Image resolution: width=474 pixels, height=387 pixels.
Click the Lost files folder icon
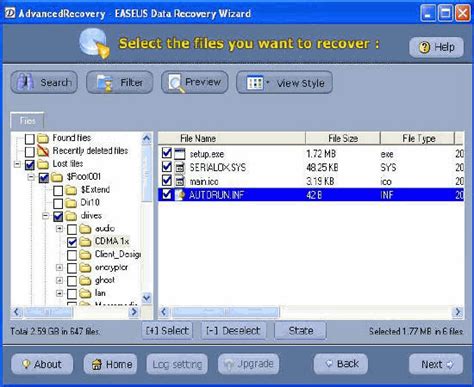click(x=43, y=164)
